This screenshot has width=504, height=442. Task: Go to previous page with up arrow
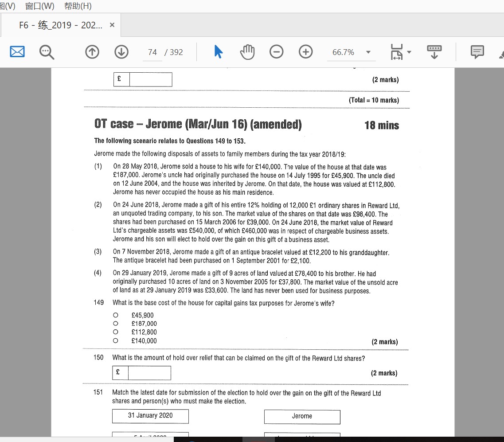click(x=92, y=52)
